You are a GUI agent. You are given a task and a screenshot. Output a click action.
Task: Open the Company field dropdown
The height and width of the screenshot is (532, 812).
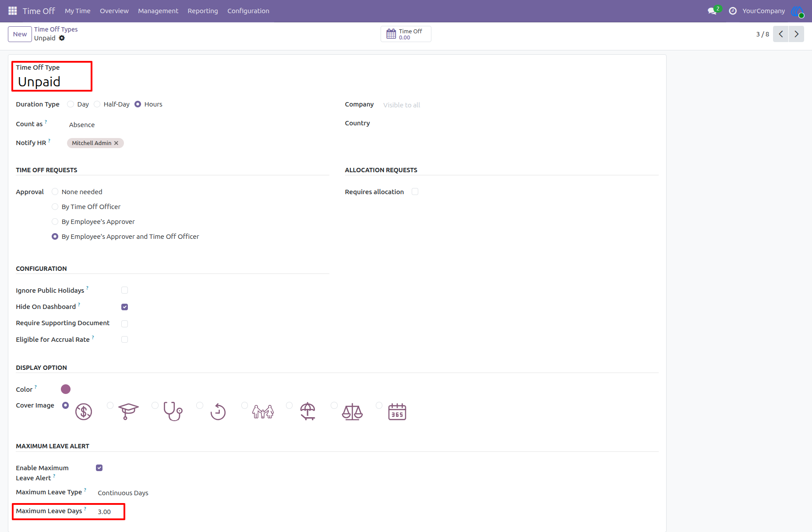520,105
